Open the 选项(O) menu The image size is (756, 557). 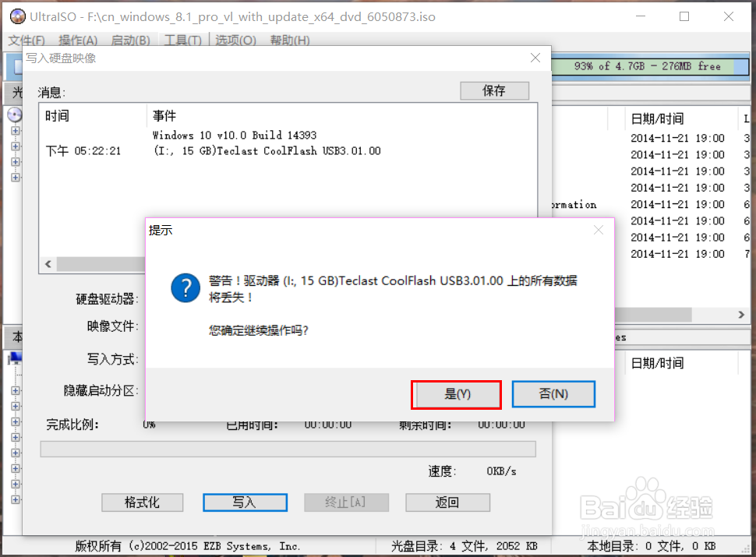pos(235,41)
